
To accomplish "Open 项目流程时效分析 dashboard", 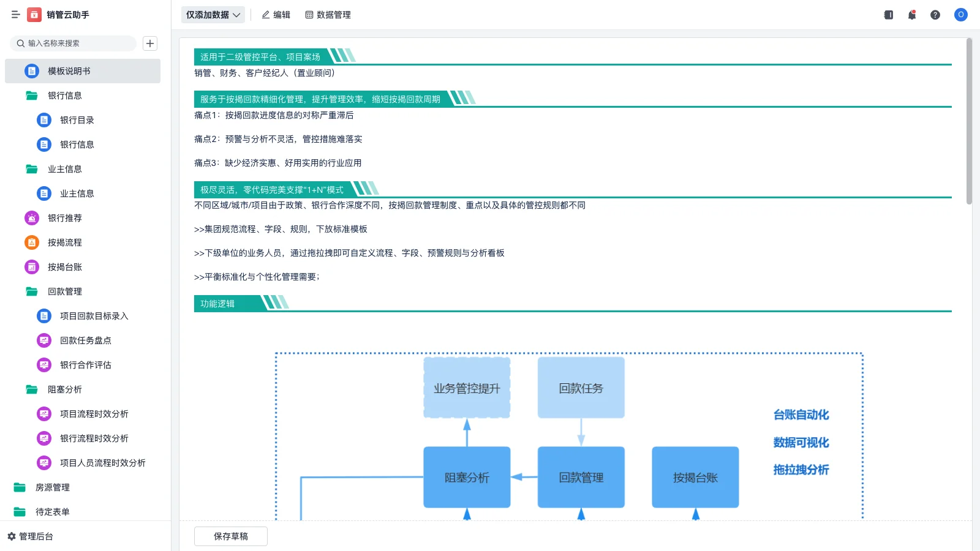I will point(93,414).
